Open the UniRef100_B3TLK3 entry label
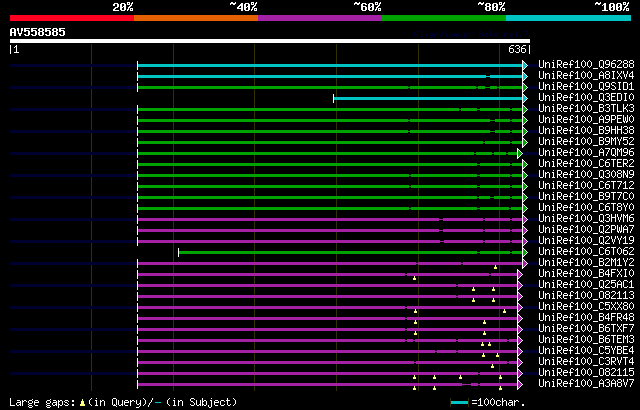This screenshot has width=640, height=410. [x=586, y=109]
